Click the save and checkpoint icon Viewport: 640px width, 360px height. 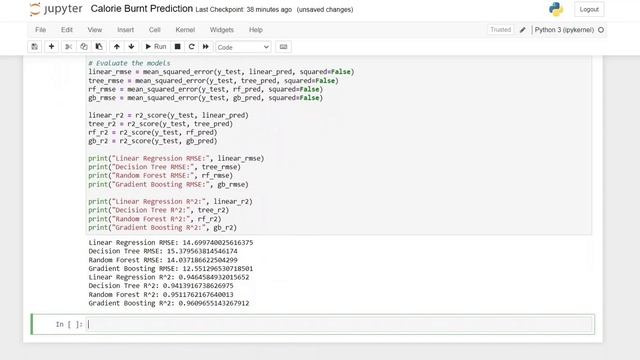pyautogui.click(x=35, y=47)
